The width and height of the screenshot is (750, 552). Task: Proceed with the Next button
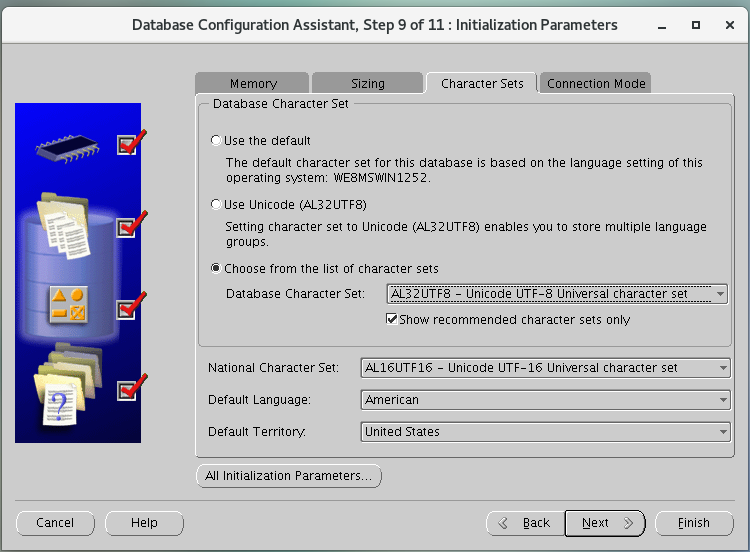click(605, 523)
